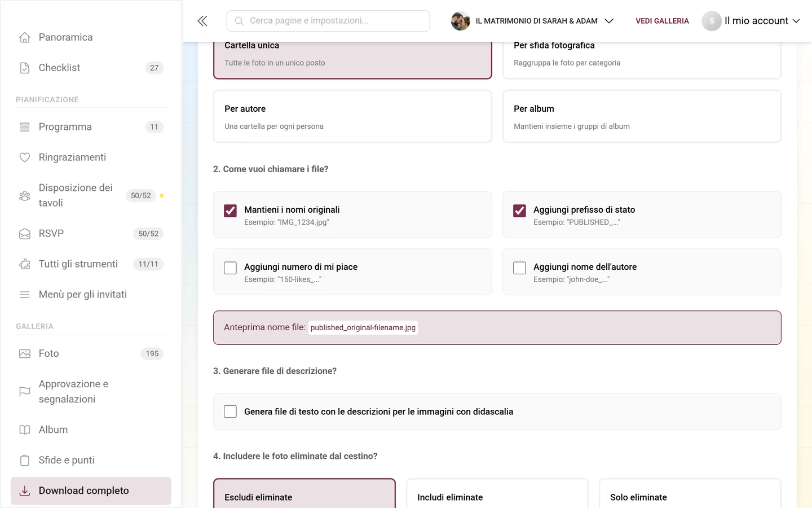This screenshot has height=508, width=812.
Task: Click the wedding couple avatar photo
Action: pos(461,21)
